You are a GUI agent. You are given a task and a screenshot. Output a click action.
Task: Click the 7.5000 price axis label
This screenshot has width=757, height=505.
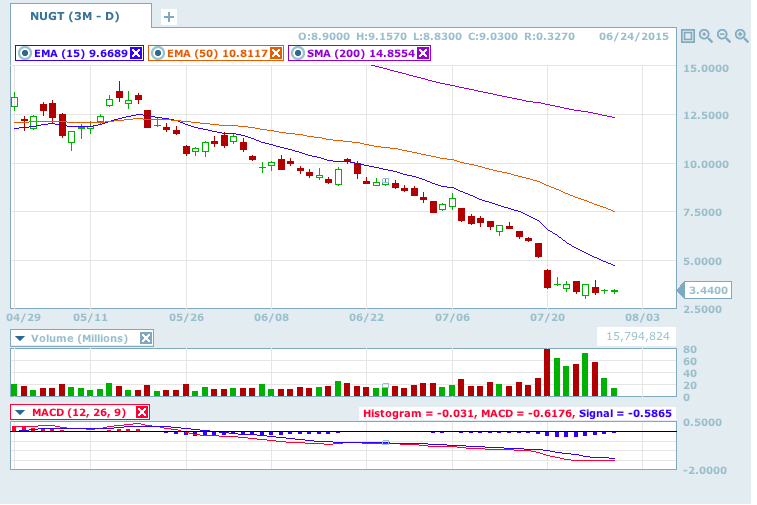tap(702, 212)
